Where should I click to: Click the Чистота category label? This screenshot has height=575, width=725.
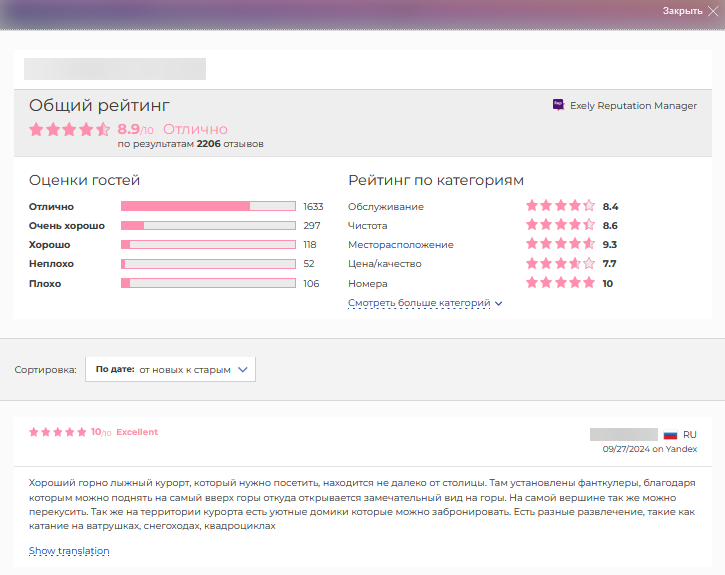point(368,226)
